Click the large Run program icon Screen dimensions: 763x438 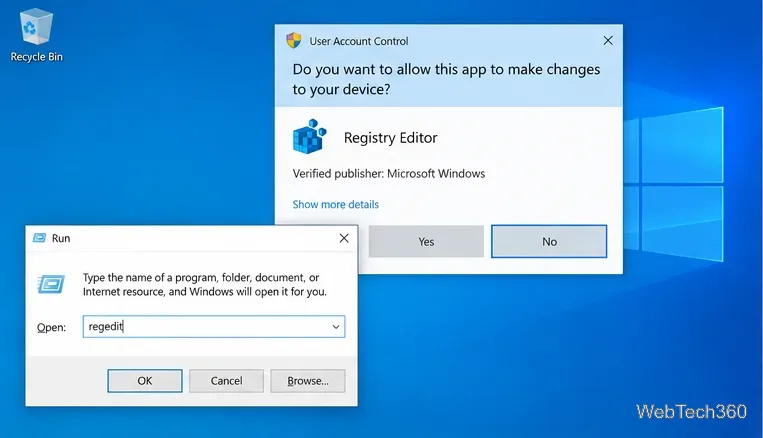tap(51, 284)
